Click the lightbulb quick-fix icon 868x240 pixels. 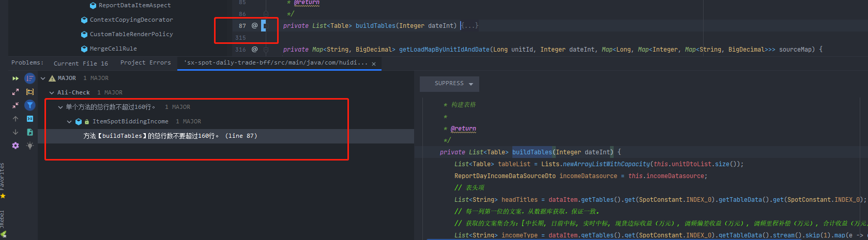(x=29, y=146)
